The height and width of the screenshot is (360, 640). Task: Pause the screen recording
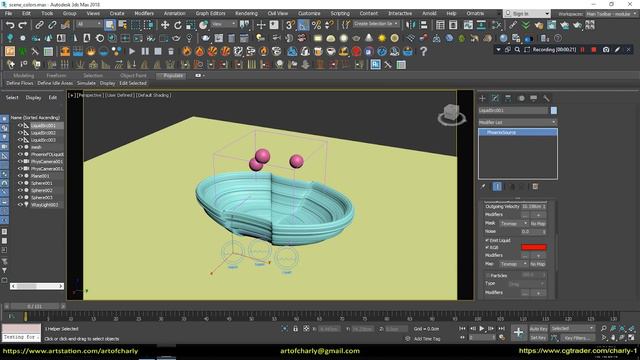[582, 50]
